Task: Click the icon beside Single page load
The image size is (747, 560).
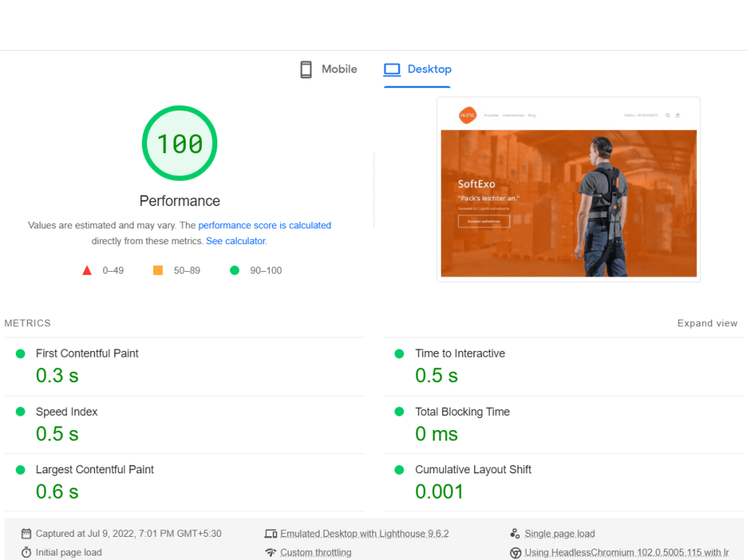Action: click(515, 533)
